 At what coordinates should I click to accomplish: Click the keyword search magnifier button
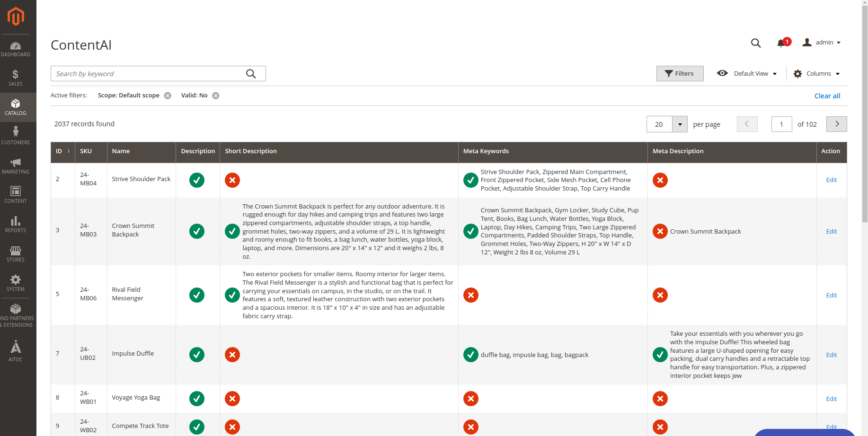251,74
